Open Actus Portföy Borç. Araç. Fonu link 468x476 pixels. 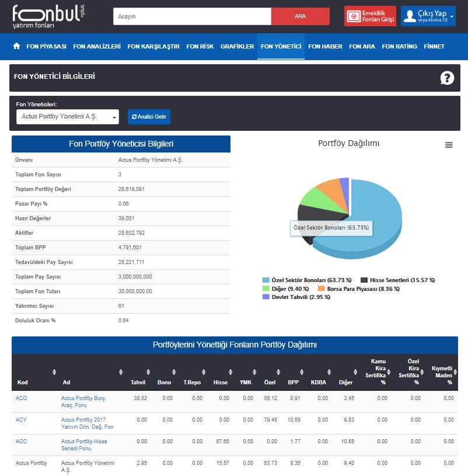coord(83,402)
